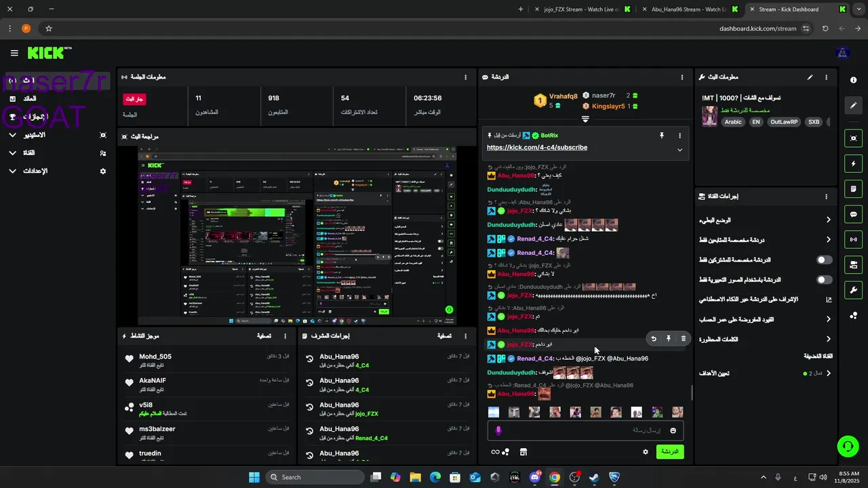Viewport: 868px width, 488px height.
Task: Expand set goals row chevron
Action: [829, 373]
